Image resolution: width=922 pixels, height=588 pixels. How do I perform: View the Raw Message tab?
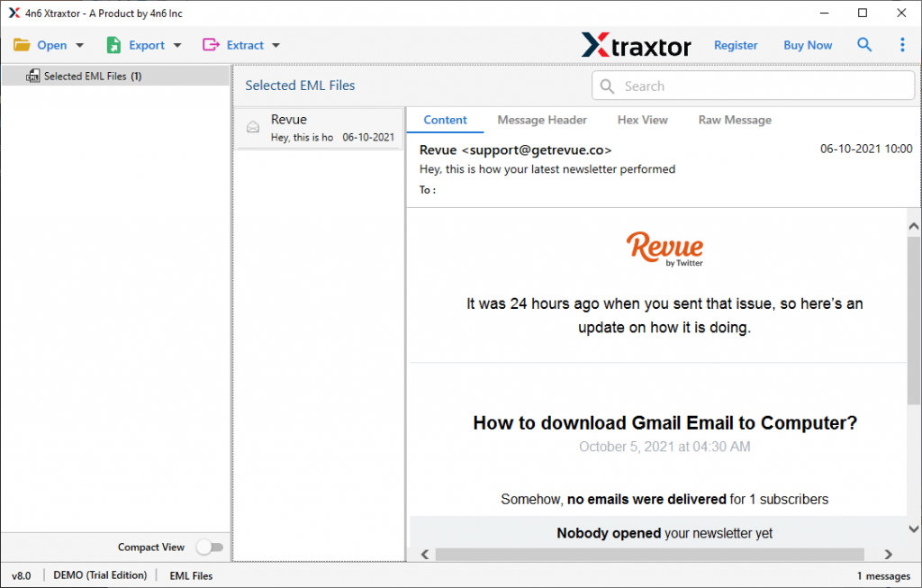coord(735,120)
